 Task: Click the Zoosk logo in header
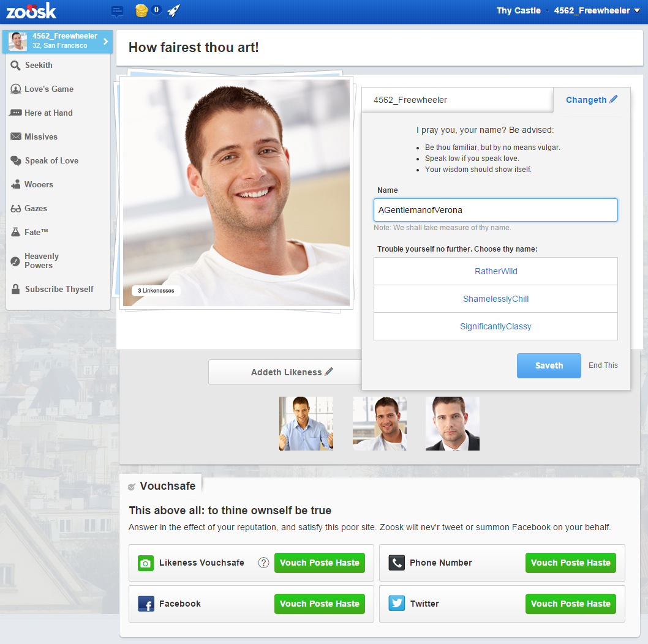pyautogui.click(x=31, y=10)
